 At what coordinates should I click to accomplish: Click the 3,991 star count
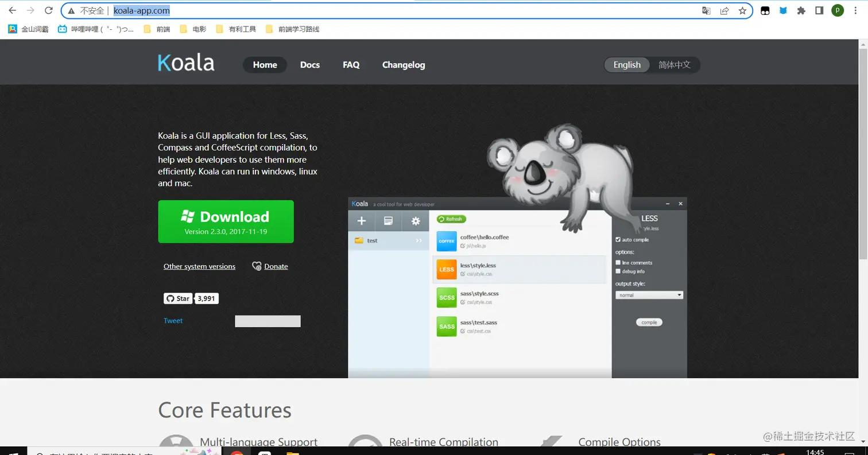tap(207, 298)
